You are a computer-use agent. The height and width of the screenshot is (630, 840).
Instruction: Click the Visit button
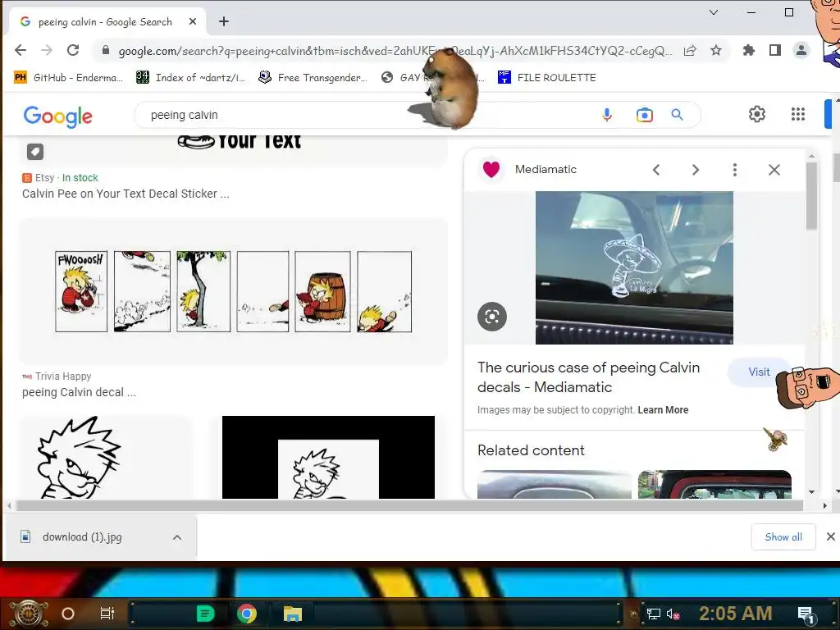[758, 372]
